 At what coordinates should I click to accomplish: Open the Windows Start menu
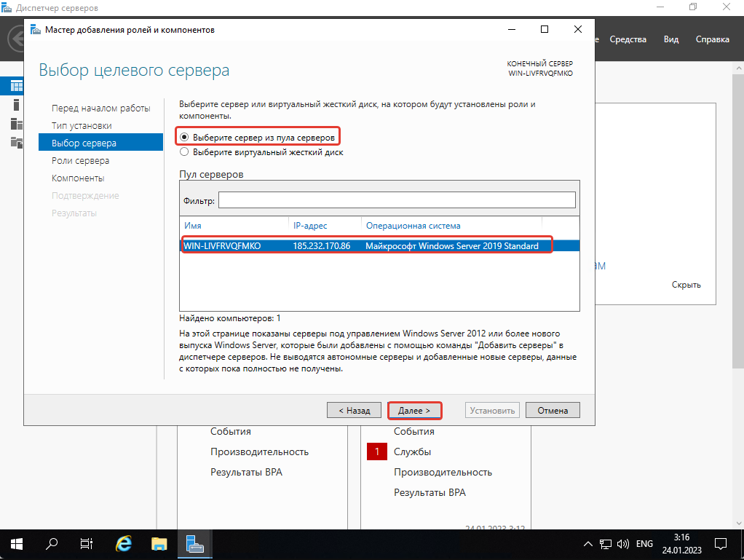tap(16, 543)
